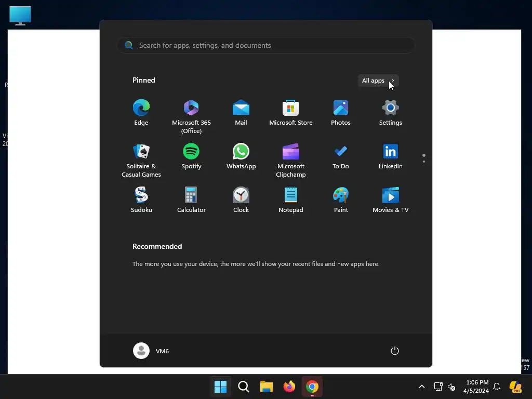This screenshot has width=532, height=399.
Task: Open the Clock app
Action: tap(241, 200)
